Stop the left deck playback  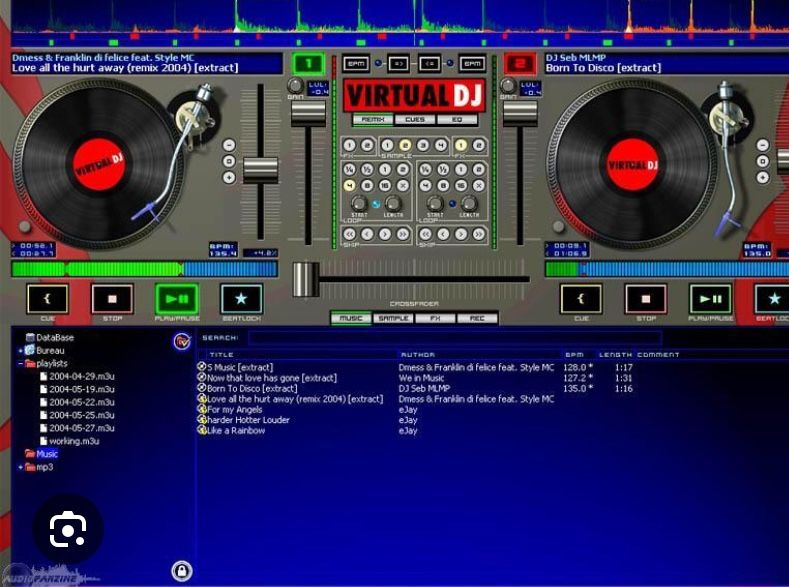pyautogui.click(x=112, y=299)
